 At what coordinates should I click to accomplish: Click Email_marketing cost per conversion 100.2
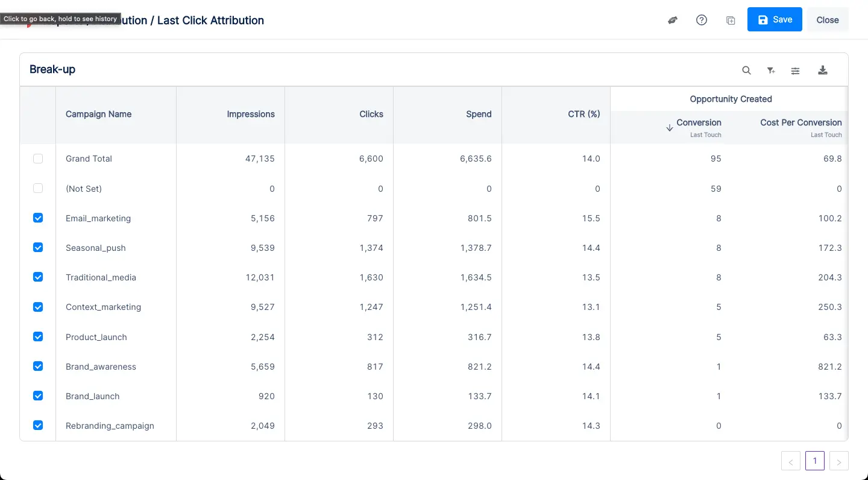point(830,218)
